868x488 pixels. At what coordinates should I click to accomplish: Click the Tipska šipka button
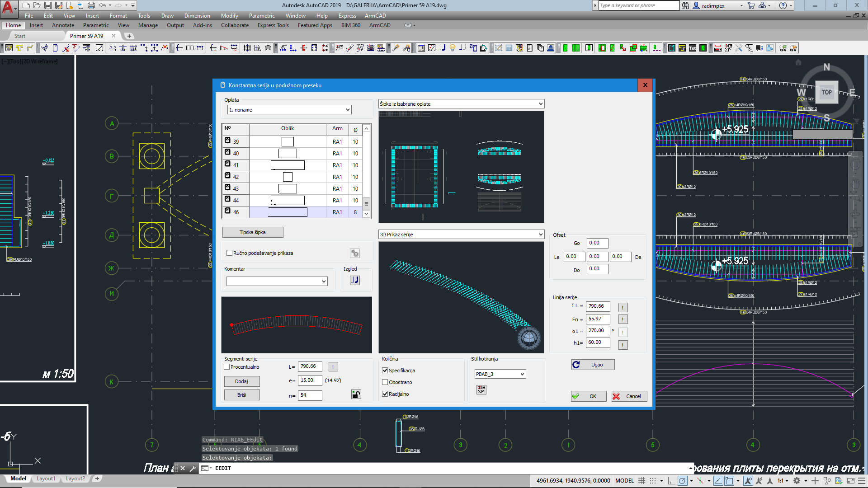click(253, 232)
